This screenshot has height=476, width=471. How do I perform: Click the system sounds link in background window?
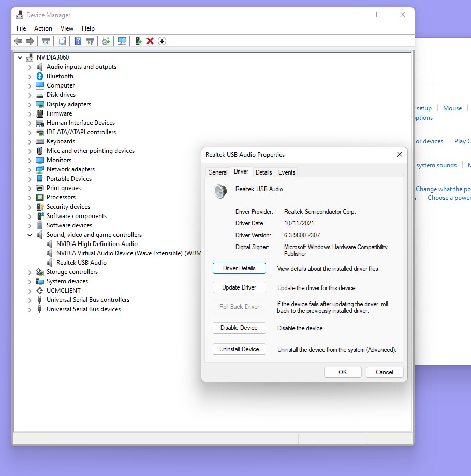point(436,165)
